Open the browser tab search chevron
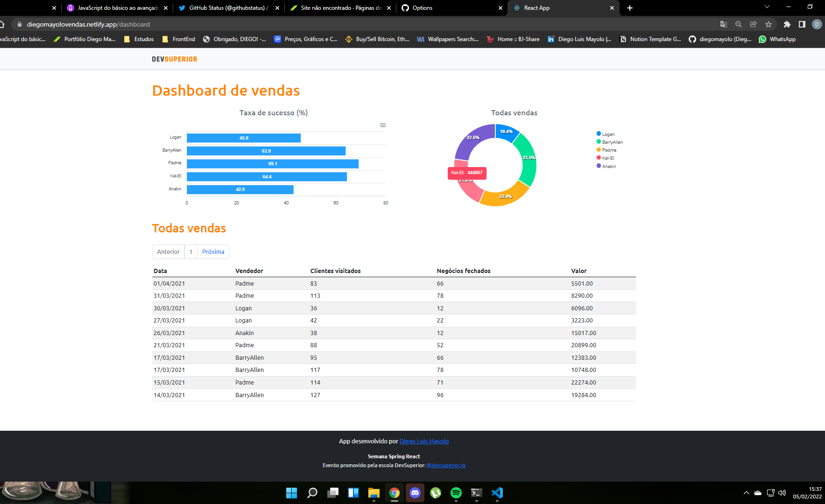825x504 pixels. [767, 7]
